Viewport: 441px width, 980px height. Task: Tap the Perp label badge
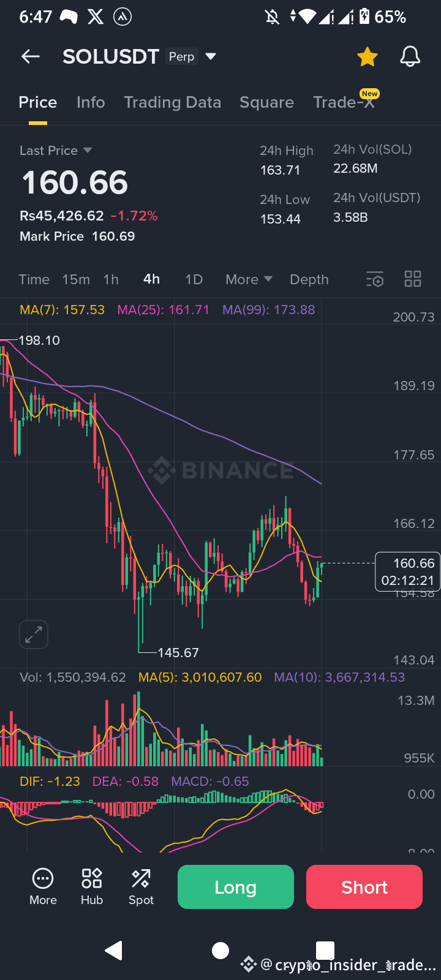181,56
